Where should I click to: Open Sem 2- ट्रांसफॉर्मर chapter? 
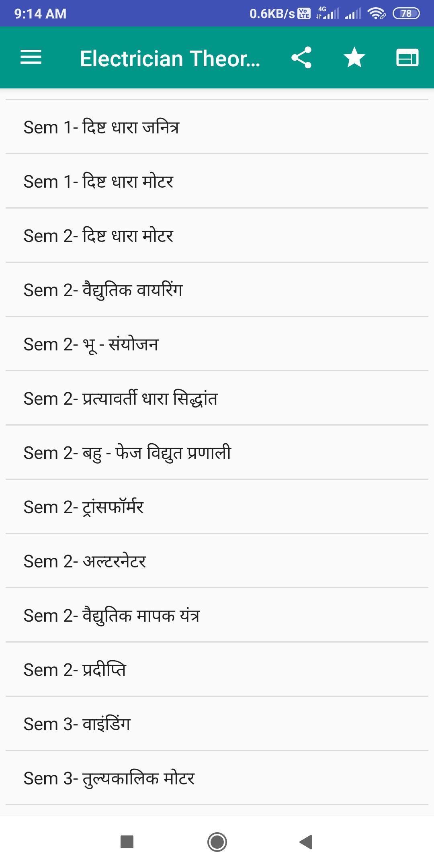click(x=217, y=507)
